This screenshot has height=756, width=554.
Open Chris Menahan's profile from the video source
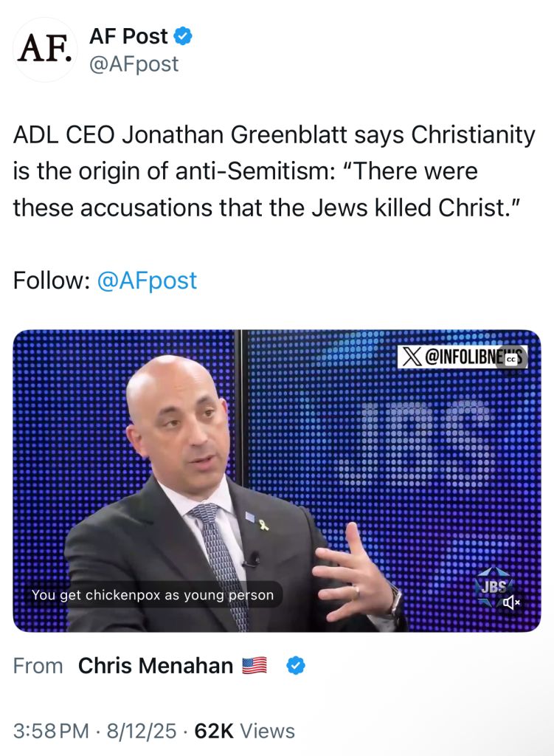coord(156,666)
